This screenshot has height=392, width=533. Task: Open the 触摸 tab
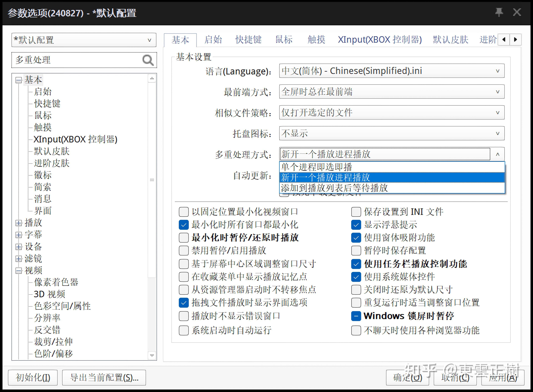click(x=316, y=40)
